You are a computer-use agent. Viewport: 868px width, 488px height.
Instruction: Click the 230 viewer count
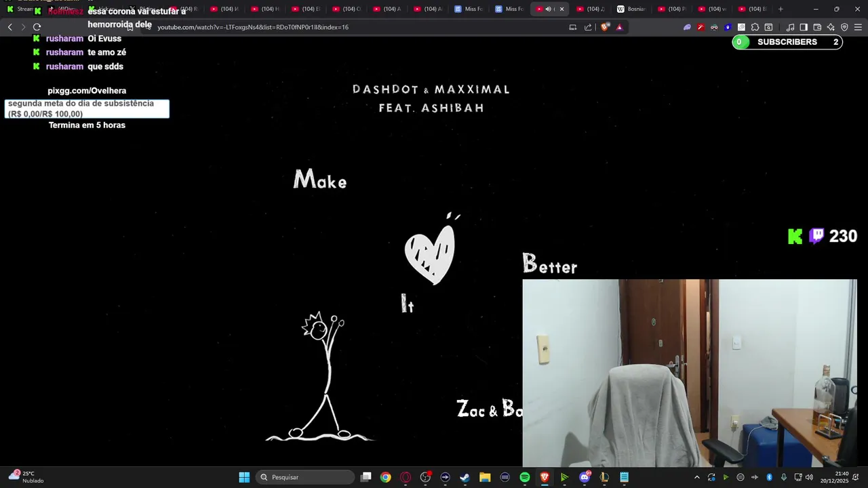(844, 236)
